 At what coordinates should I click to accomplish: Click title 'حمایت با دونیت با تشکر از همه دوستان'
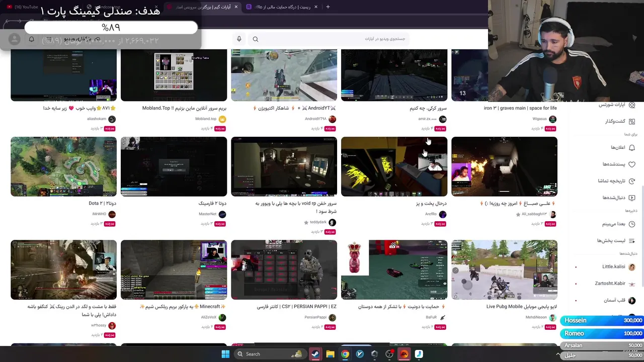tap(402, 307)
